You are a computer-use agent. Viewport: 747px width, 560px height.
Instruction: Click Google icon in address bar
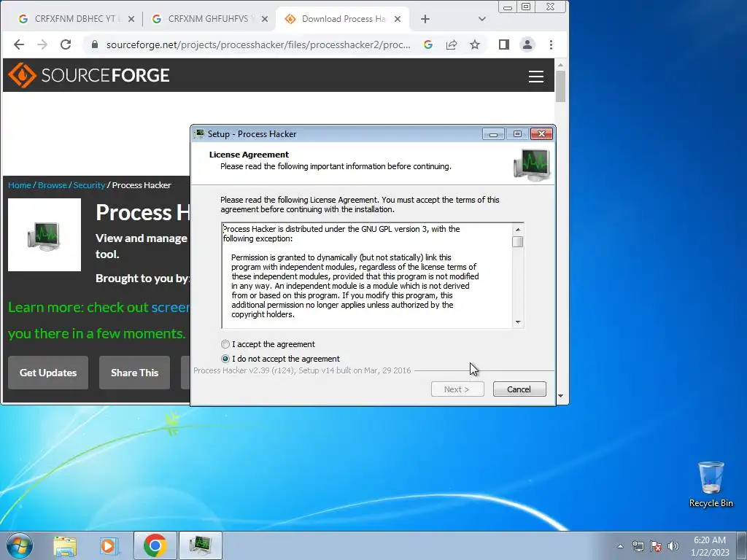pos(427,44)
